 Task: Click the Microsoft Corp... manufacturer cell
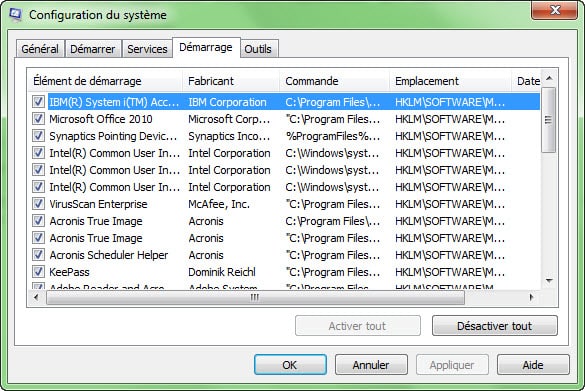coord(229,119)
